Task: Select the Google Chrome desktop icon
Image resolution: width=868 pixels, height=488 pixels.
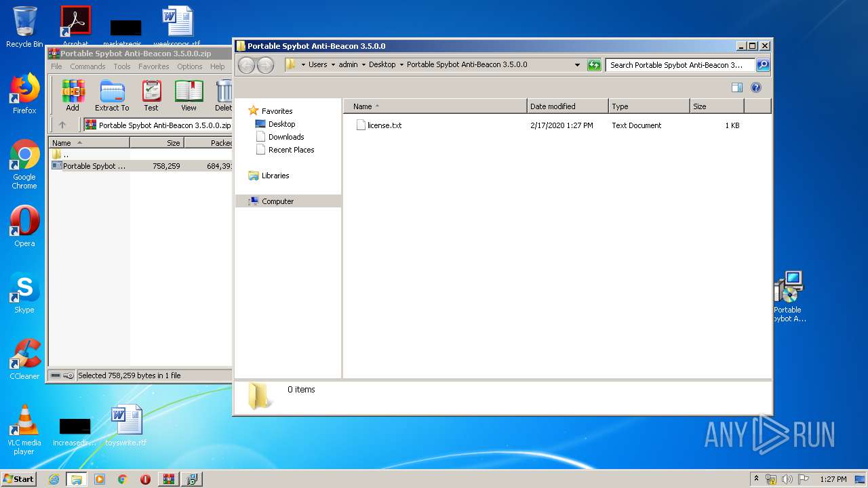Action: point(24,164)
